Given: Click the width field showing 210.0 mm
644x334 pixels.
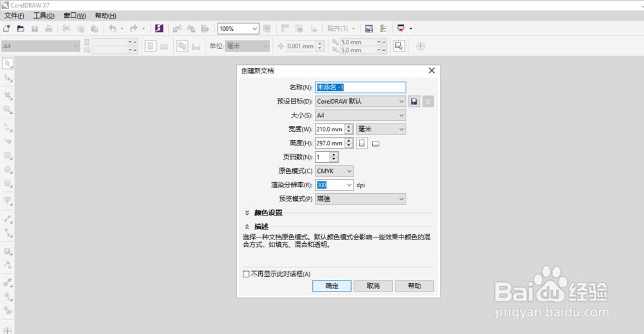Looking at the screenshot, I should click(x=329, y=129).
